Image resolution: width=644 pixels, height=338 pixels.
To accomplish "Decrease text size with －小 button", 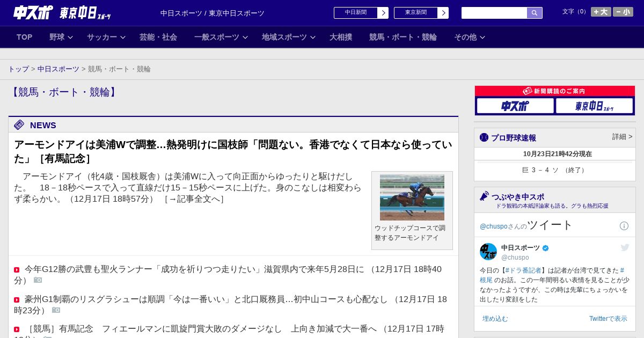I will click(x=623, y=12).
